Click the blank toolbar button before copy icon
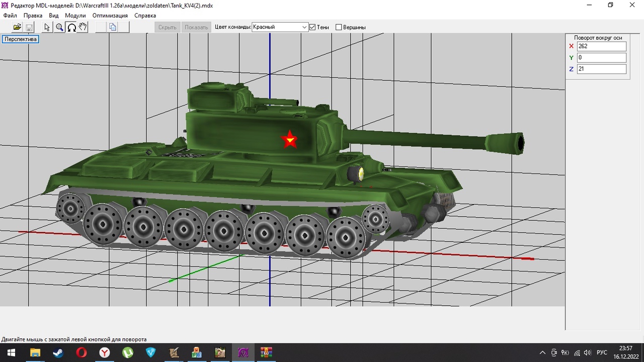This screenshot has width=644, height=362. click(x=101, y=27)
